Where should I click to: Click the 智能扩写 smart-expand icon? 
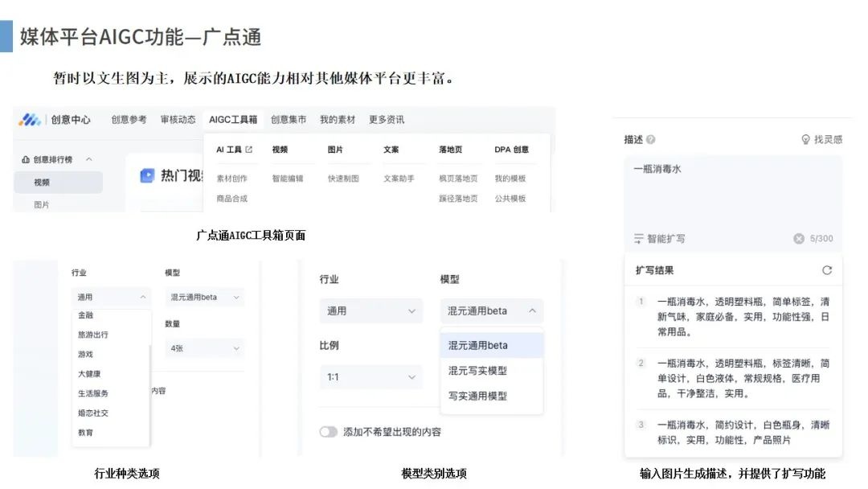point(638,237)
